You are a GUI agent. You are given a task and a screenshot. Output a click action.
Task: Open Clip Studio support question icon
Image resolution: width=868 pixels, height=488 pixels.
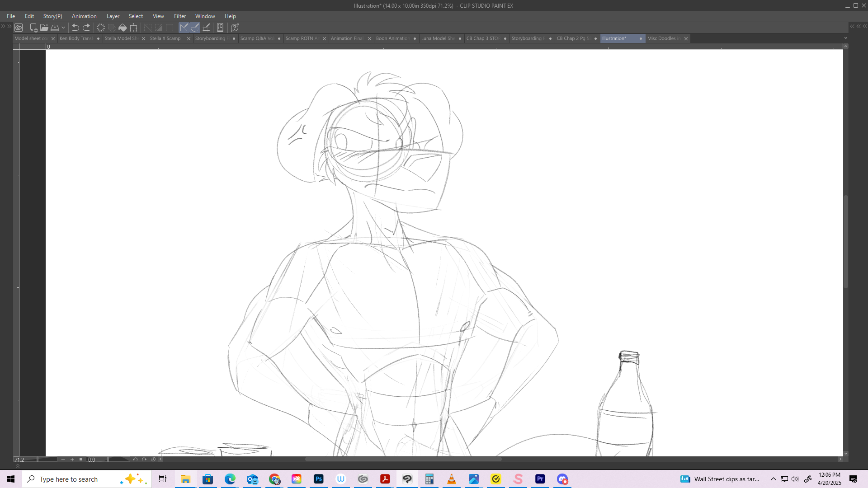click(235, 28)
